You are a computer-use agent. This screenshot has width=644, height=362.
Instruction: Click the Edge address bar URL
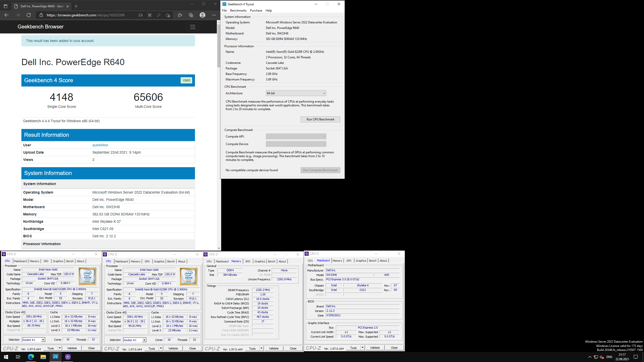click(x=86, y=15)
